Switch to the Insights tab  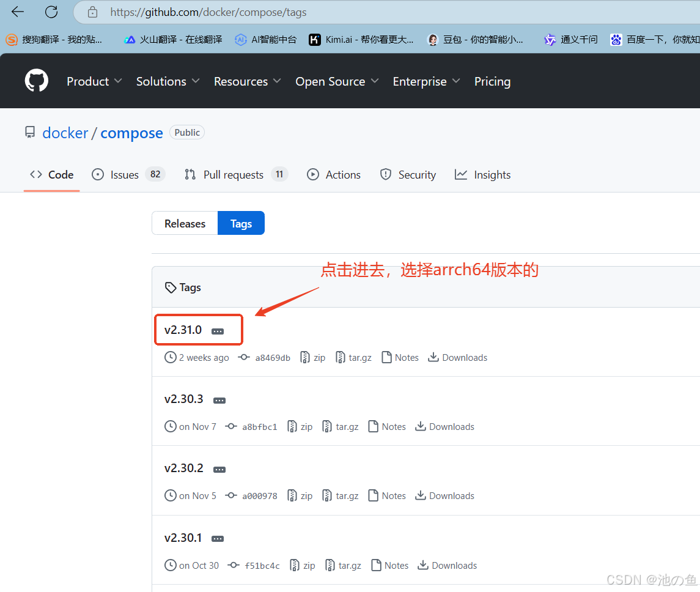482,174
